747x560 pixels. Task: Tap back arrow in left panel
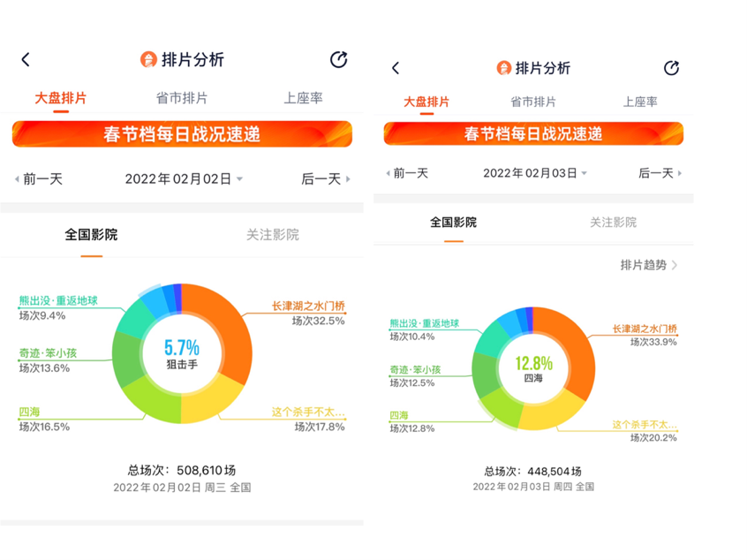coord(26,60)
